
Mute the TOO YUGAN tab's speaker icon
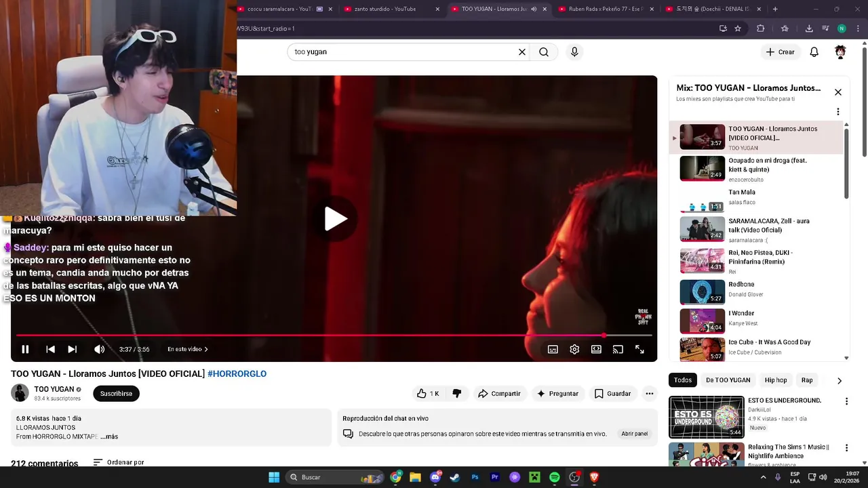pyautogui.click(x=534, y=9)
